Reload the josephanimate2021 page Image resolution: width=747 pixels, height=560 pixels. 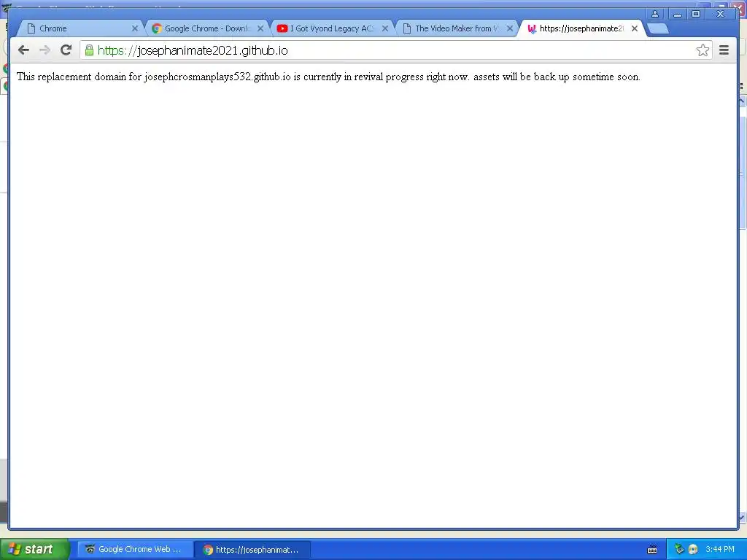point(66,50)
